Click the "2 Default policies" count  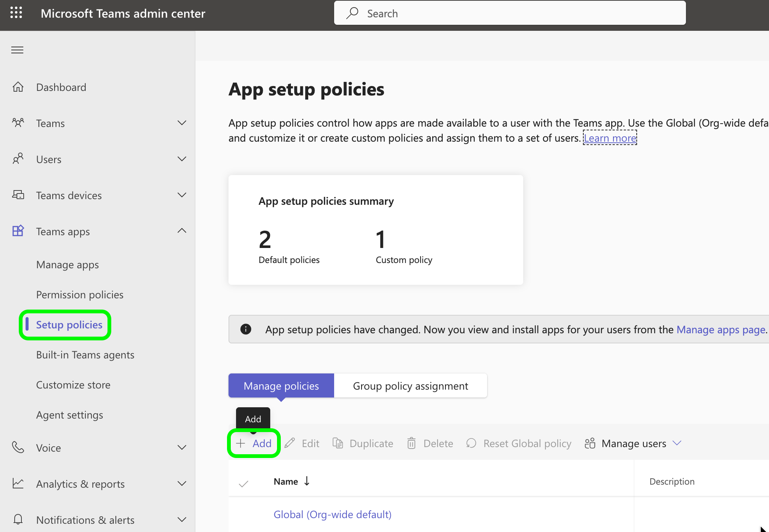click(289, 246)
